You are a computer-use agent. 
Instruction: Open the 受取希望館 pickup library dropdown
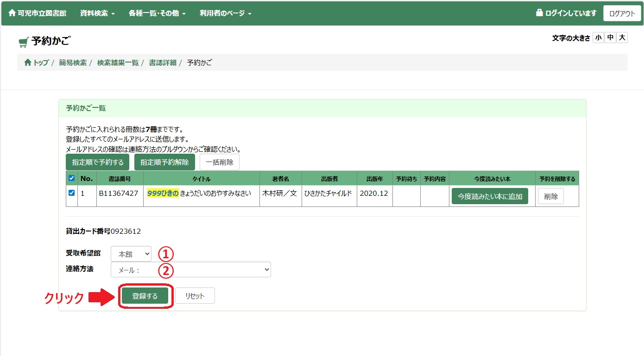click(x=131, y=254)
